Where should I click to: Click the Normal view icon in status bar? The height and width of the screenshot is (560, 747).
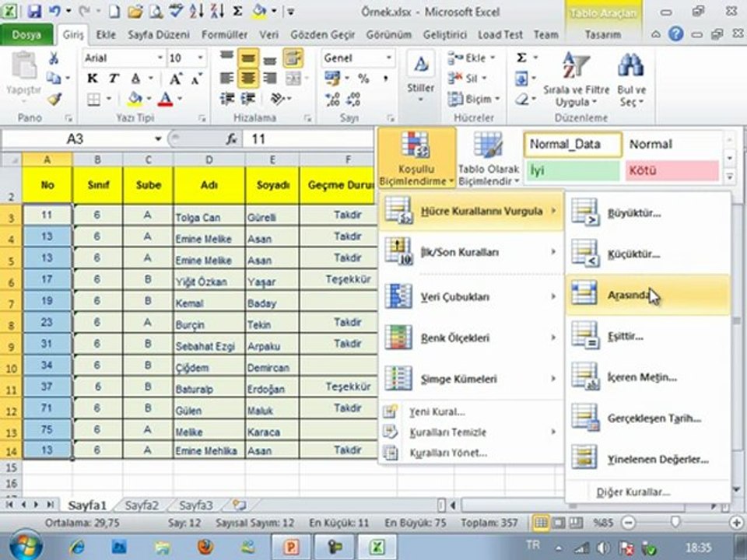[541, 523]
